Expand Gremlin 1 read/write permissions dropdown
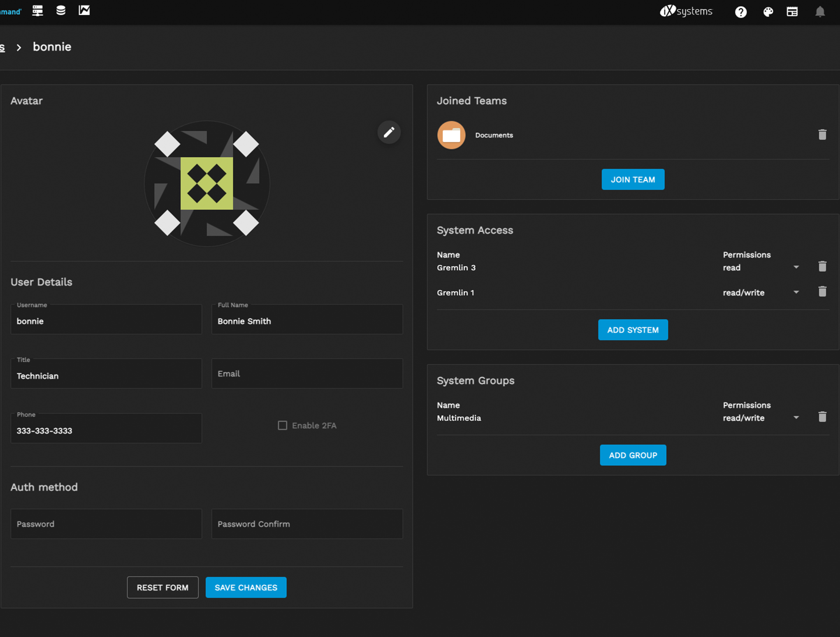 (x=796, y=292)
